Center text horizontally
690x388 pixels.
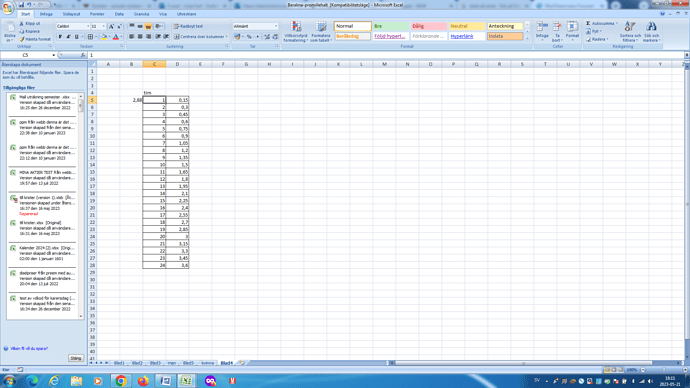(x=140, y=37)
